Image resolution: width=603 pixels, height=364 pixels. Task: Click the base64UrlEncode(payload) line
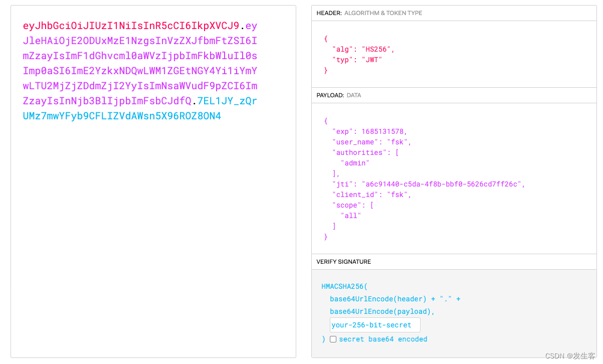coord(382,311)
